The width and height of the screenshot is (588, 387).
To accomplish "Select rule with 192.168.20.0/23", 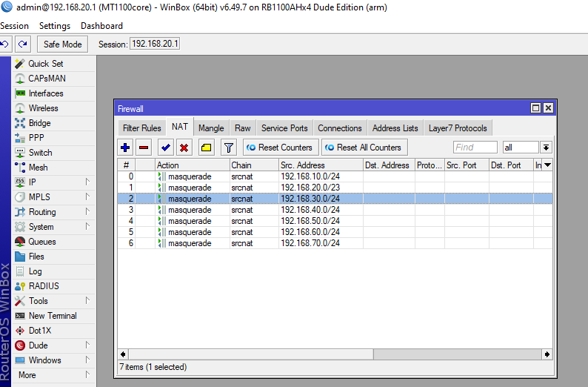I will (x=335, y=188).
